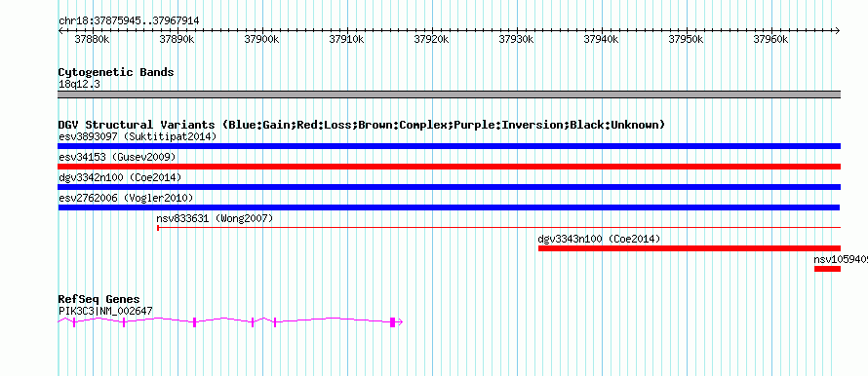868x376 pixels.
Task: Click the 37920k ruler mark
Action: (432, 39)
